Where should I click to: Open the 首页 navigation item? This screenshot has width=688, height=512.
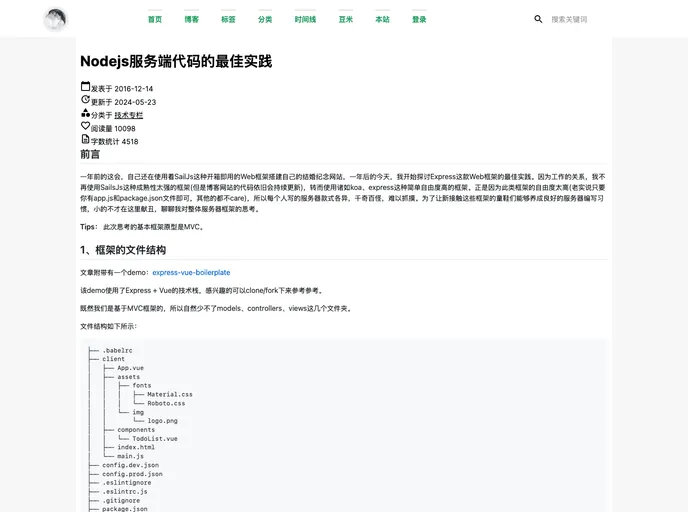click(154, 19)
